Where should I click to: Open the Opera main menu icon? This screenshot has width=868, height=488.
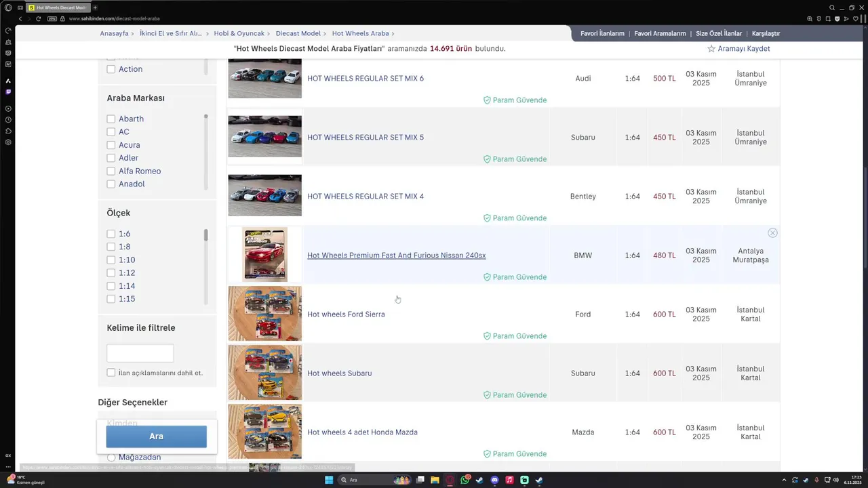coord(8,7)
